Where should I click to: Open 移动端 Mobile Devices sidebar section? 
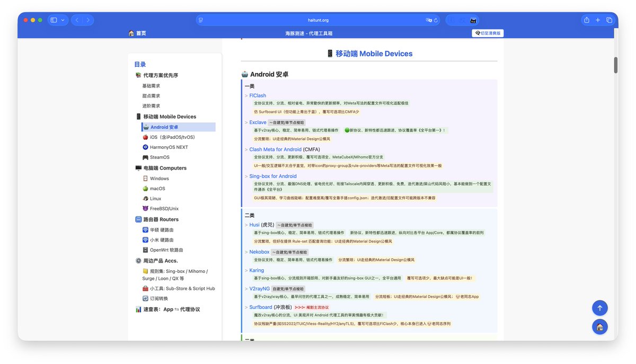click(x=166, y=117)
